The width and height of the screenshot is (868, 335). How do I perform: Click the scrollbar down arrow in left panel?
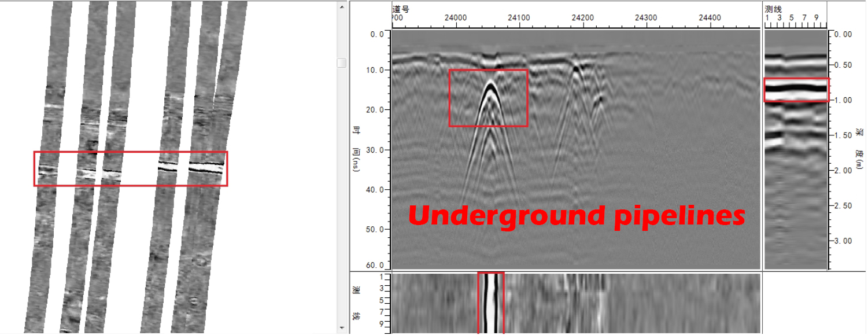[342, 328]
